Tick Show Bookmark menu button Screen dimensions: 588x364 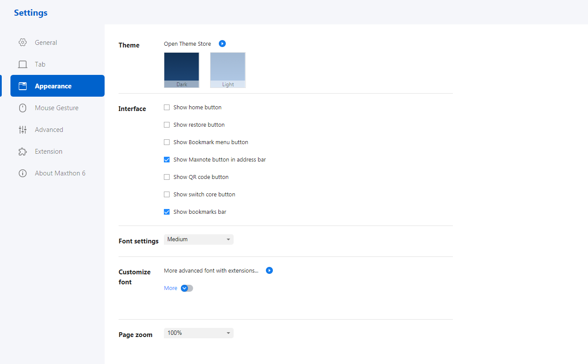(x=167, y=142)
